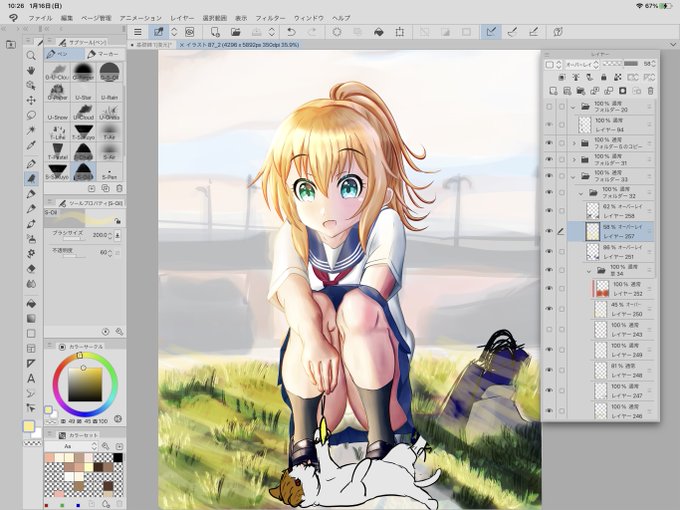Select the Move Layer tool

point(31,100)
